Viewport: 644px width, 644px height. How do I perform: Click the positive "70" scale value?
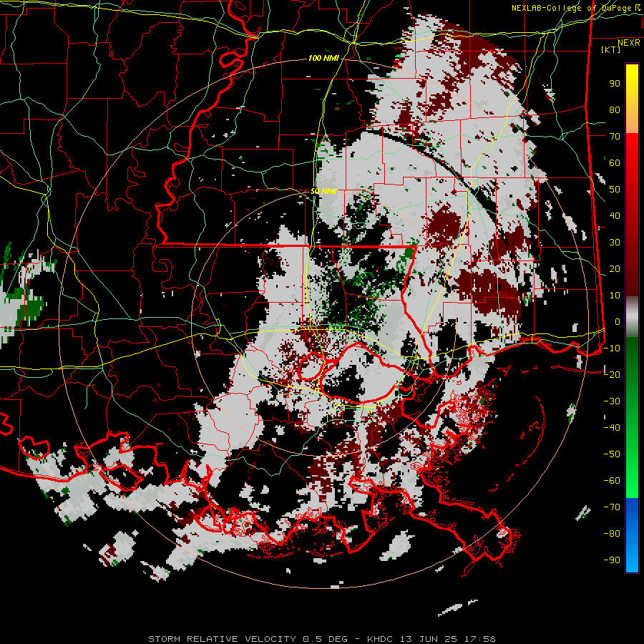615,137
